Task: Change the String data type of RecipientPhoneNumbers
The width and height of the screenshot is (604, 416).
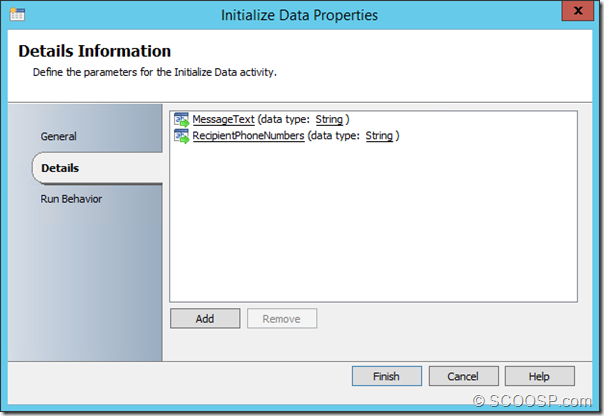Action: tap(379, 136)
